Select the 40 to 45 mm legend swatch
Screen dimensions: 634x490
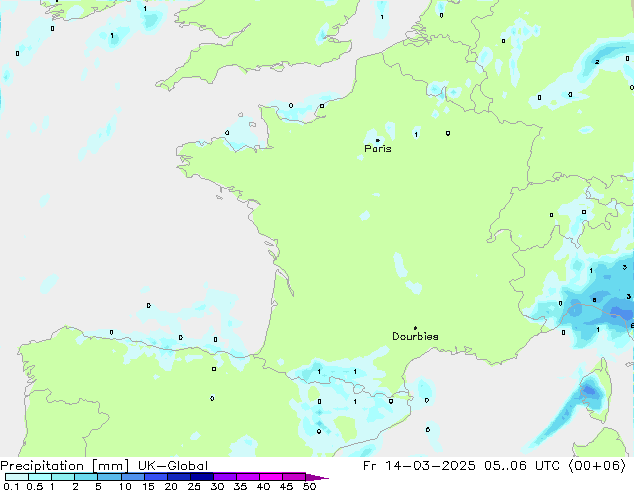271,477
